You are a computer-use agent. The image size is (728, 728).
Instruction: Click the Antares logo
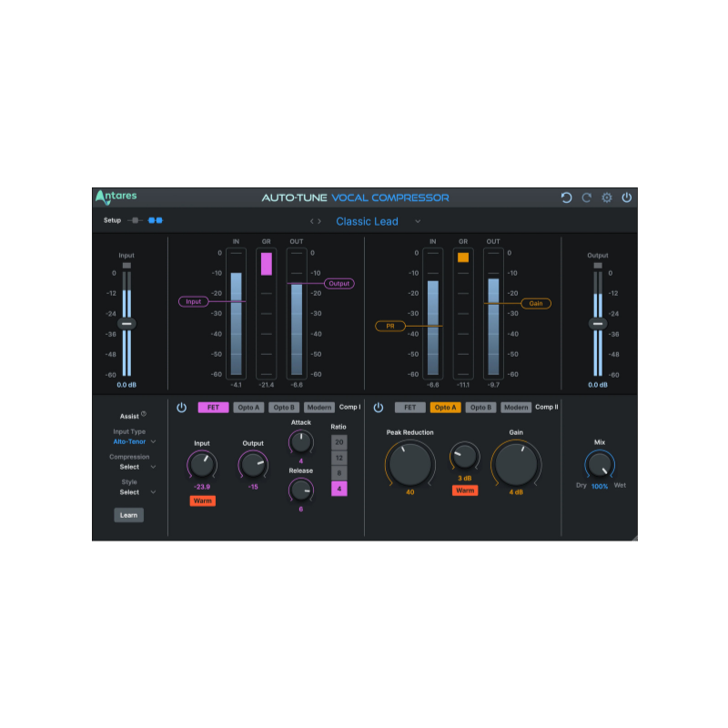[x=116, y=197]
